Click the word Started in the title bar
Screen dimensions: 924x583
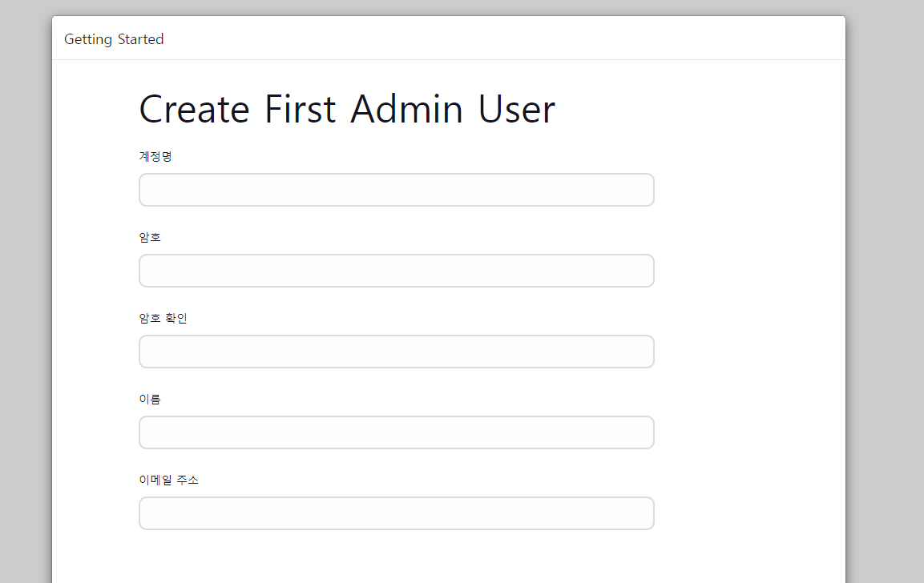[x=140, y=39]
